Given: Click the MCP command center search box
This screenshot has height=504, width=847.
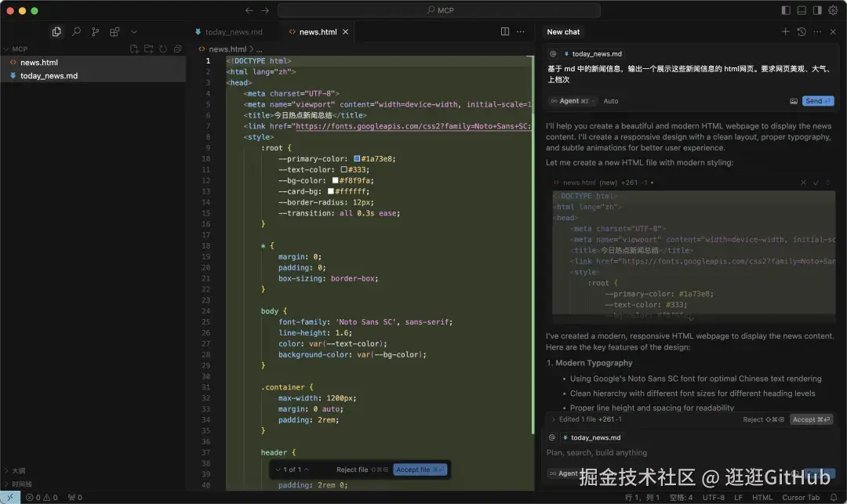Looking at the screenshot, I should tap(439, 10).
